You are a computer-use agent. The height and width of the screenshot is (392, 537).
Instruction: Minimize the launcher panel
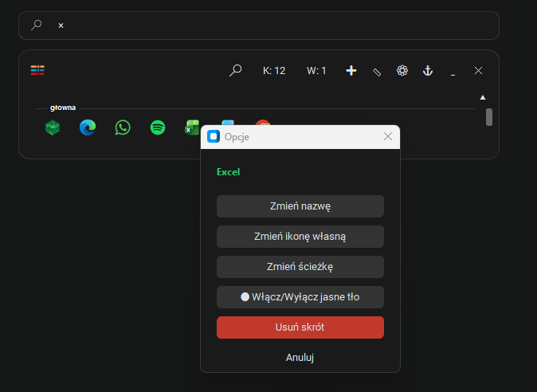(453, 74)
